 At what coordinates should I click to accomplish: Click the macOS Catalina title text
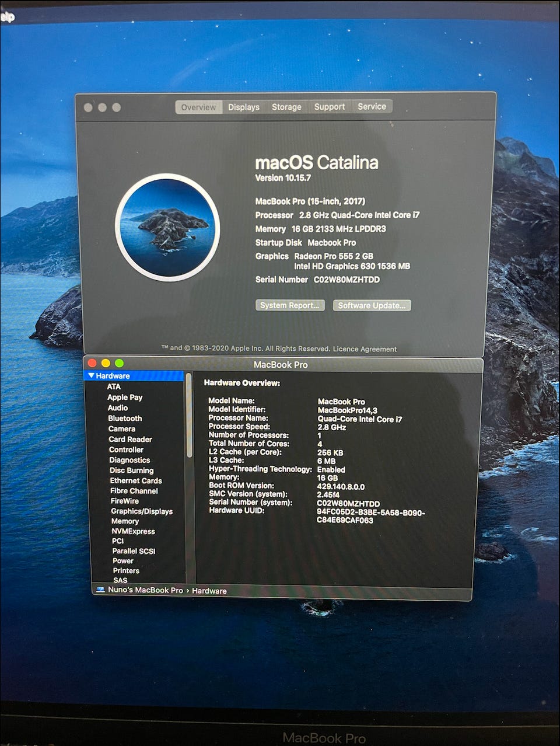point(316,163)
